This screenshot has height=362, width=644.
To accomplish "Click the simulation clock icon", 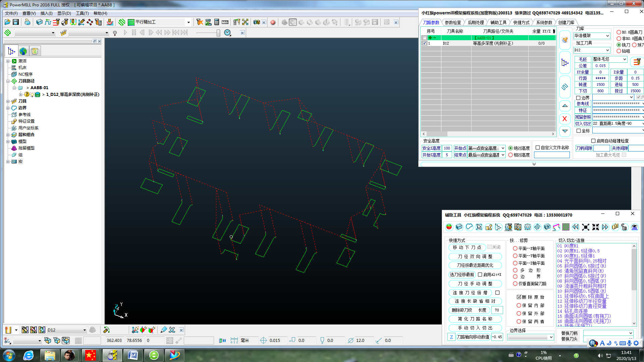I will click(227, 33).
